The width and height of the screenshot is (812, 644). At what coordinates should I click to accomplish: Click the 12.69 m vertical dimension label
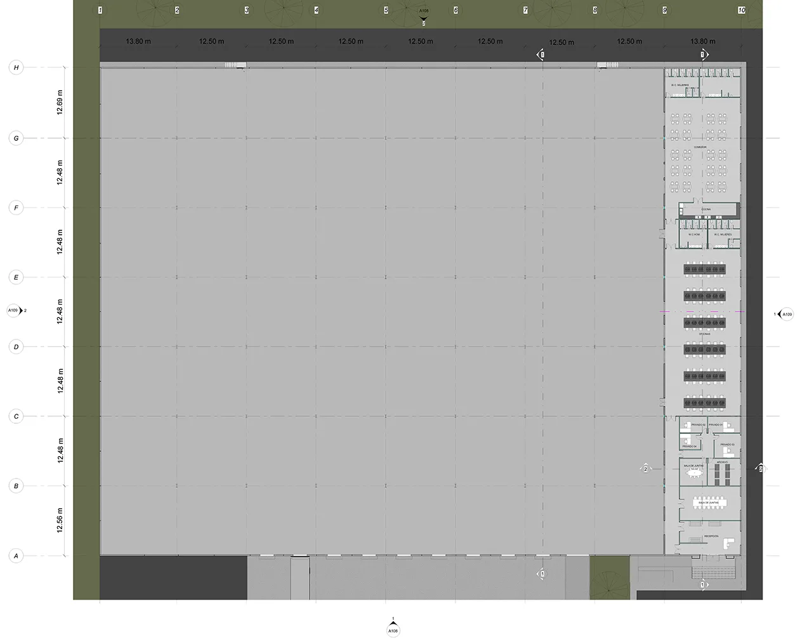tap(60, 102)
